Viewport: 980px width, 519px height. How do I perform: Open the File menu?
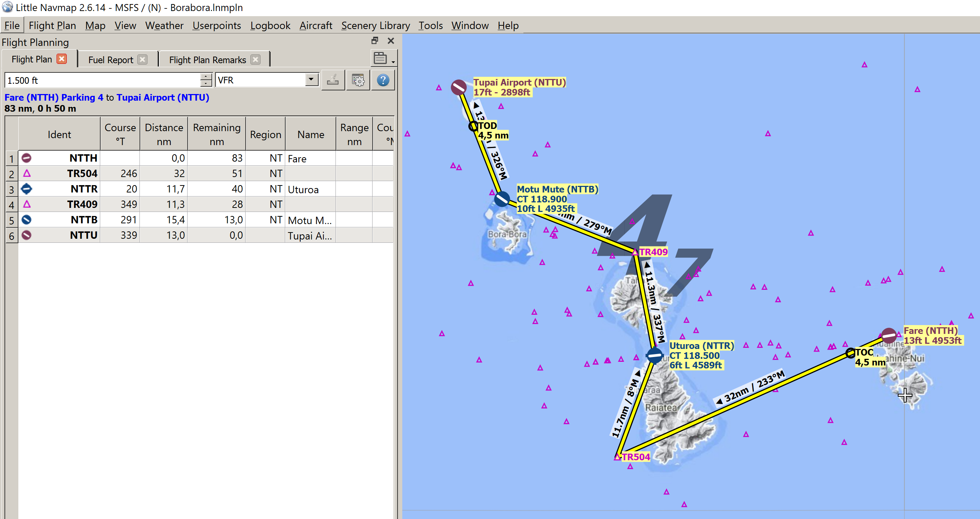(x=12, y=25)
